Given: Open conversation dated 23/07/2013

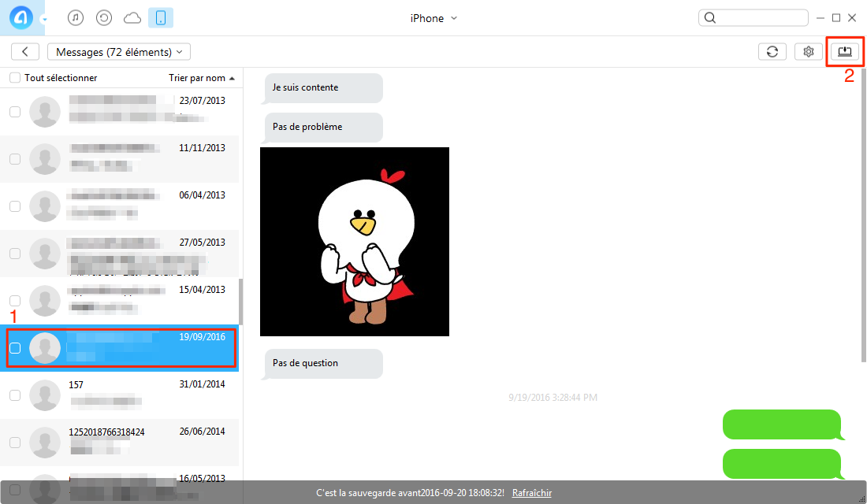Looking at the screenshot, I should tap(120, 112).
